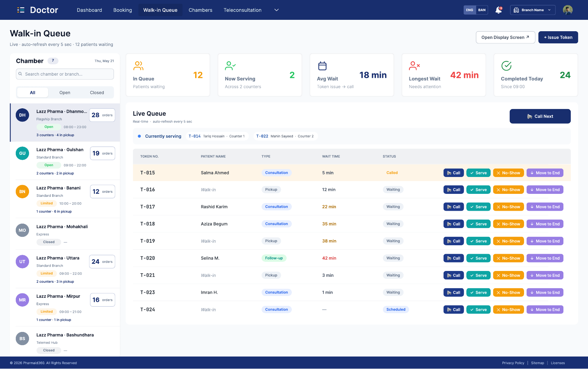This screenshot has width=588, height=369.
Task: Switch language to ENG
Action: (469, 10)
